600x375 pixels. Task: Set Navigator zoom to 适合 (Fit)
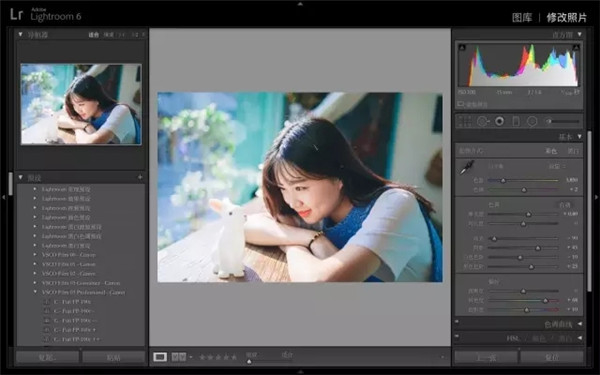click(94, 35)
